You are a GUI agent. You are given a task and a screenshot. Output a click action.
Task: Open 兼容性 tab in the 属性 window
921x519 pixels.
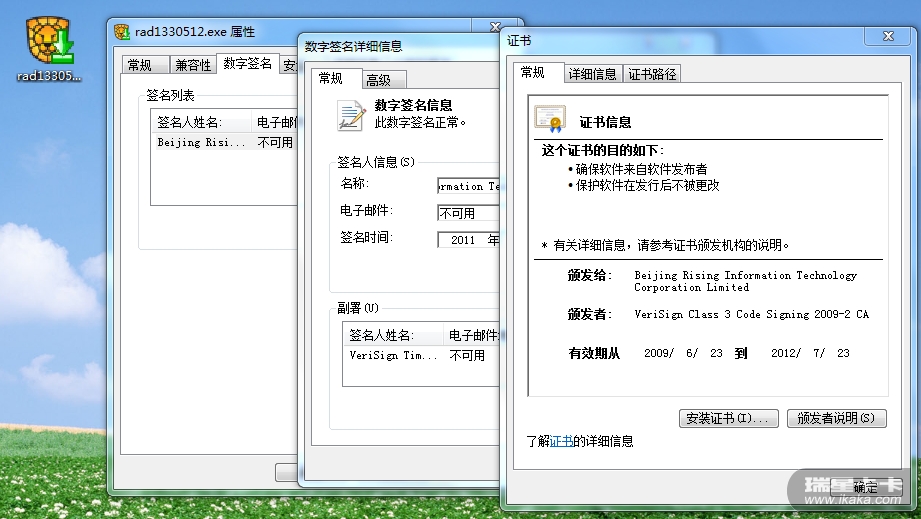coord(193,65)
